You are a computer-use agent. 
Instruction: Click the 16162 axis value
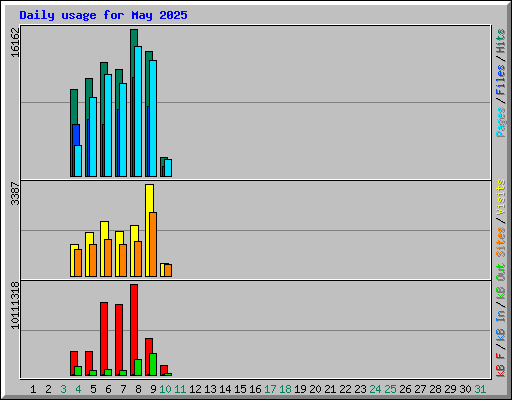pyautogui.click(x=15, y=42)
